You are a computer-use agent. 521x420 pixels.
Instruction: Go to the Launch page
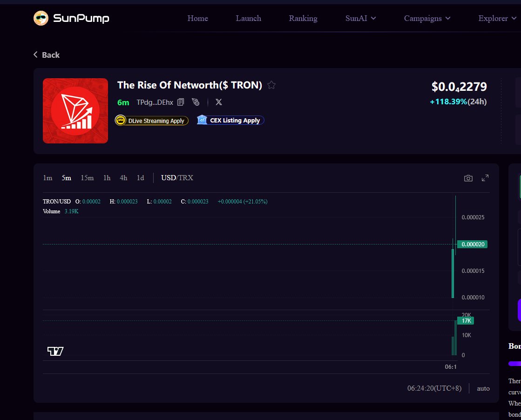point(249,18)
